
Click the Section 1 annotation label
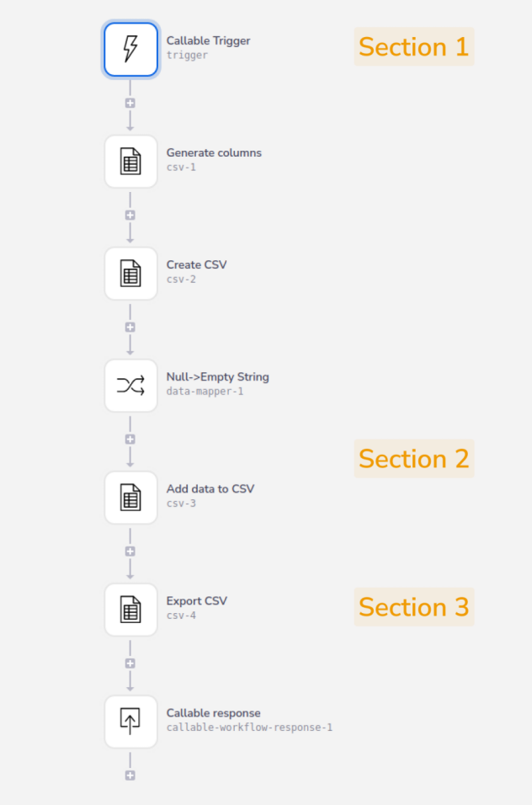413,47
